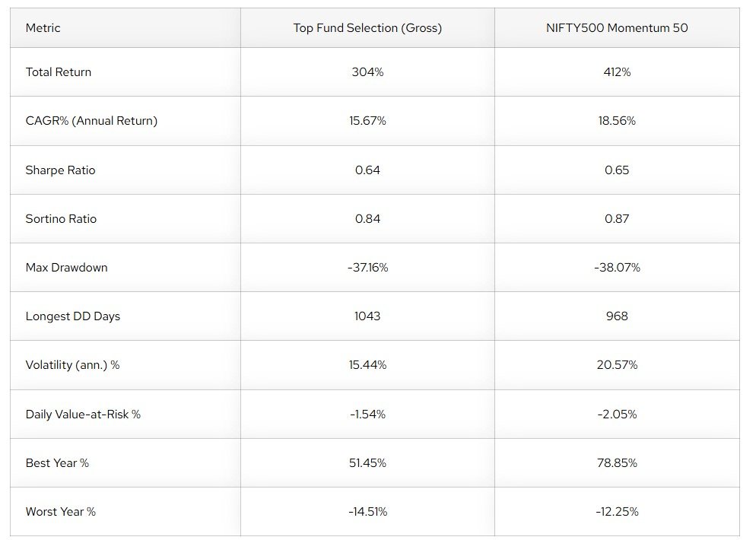This screenshot has height=540, width=756.
Task: Click the 412% Total Return value
Action: (x=617, y=72)
